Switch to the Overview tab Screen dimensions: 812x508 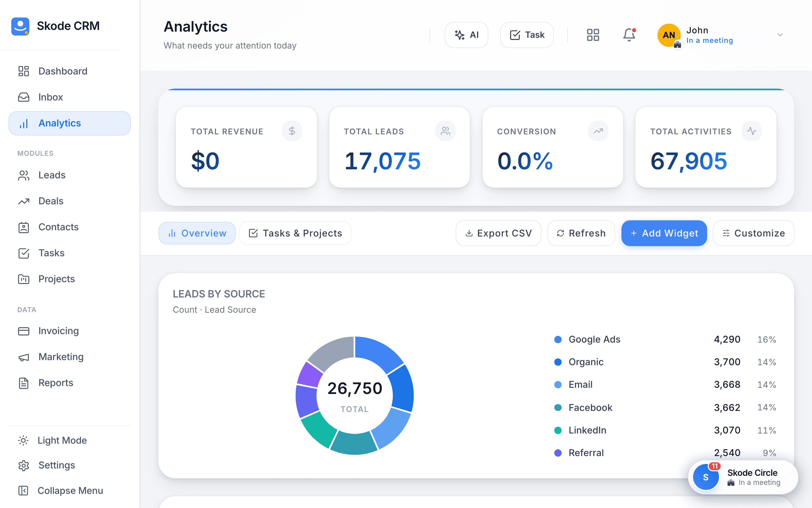click(x=197, y=233)
